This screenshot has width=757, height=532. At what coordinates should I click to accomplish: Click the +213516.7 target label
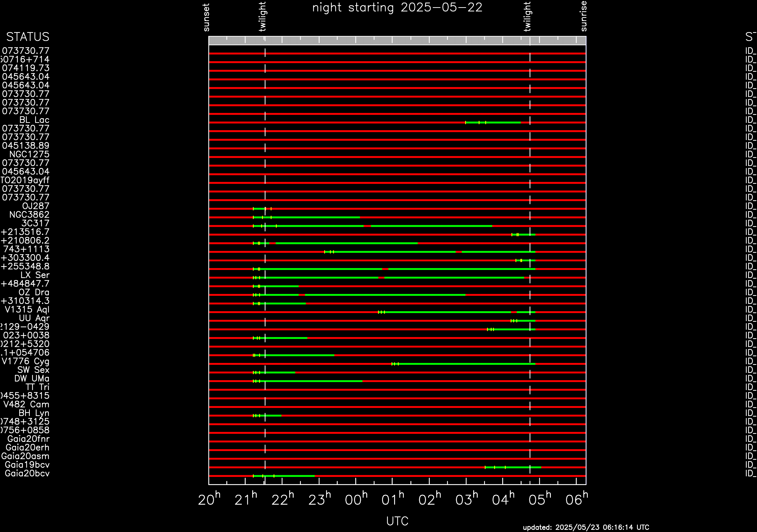click(25, 232)
